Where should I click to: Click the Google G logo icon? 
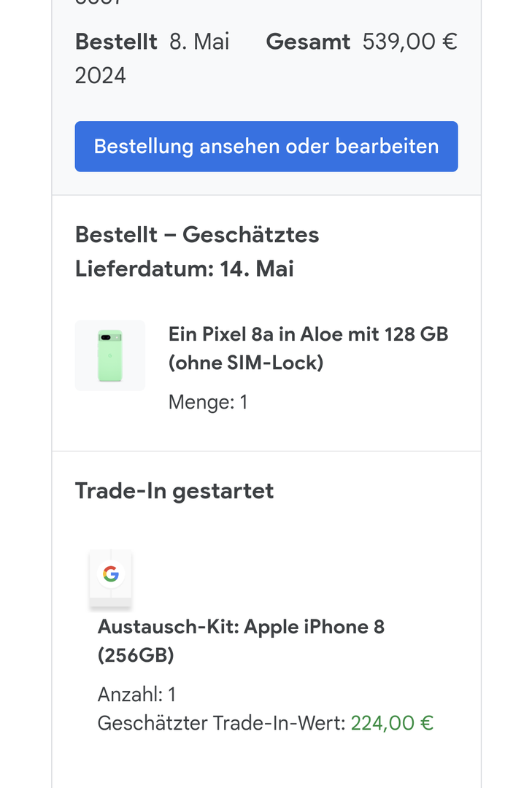(x=111, y=574)
